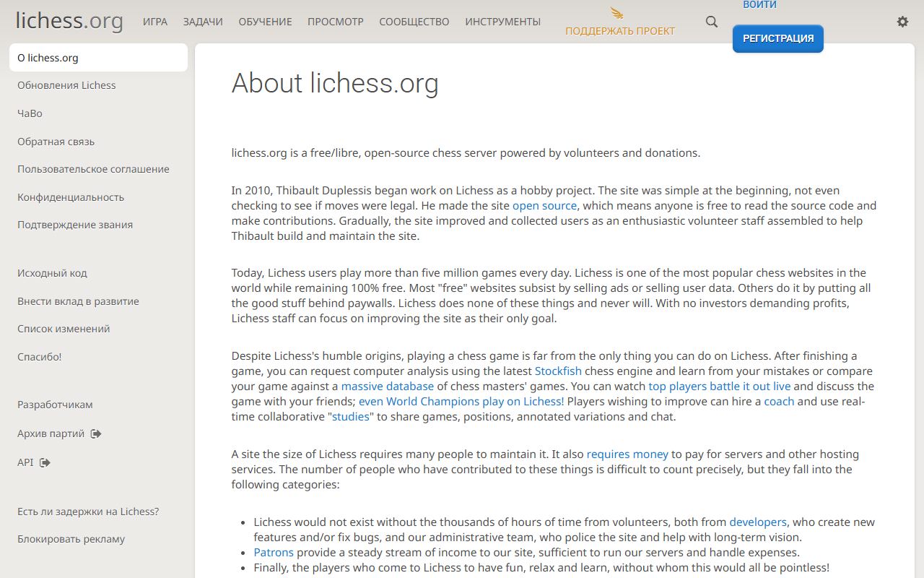Screen dimensions: 924x578
Task: Open the ЗАДАЧИ menu
Action: pyautogui.click(x=203, y=22)
